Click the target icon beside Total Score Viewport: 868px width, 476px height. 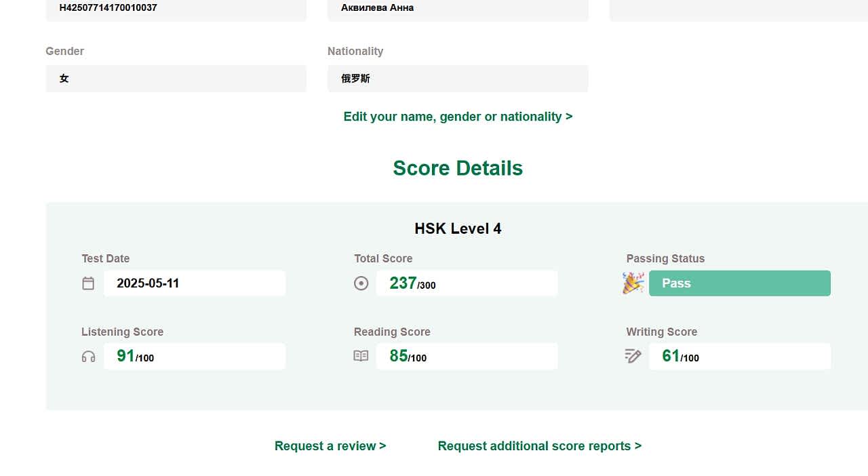(361, 283)
